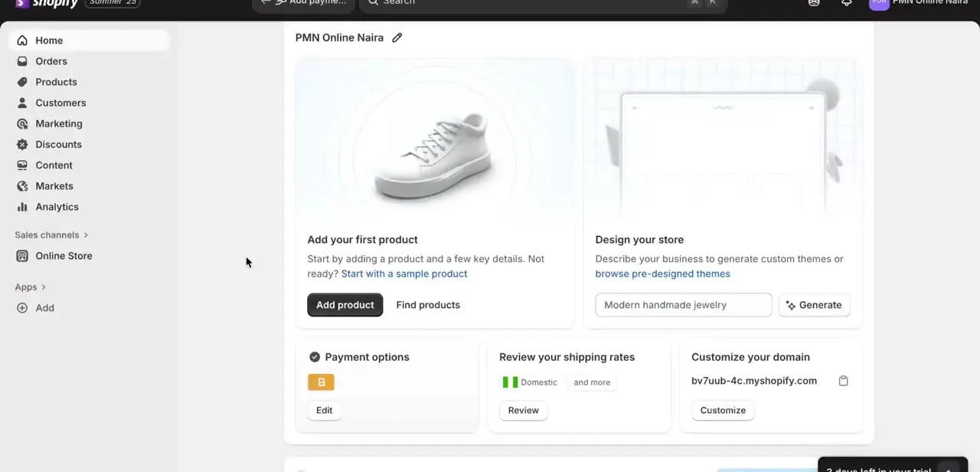This screenshot has height=472, width=980.
Task: Expand the trial banner with up arrow
Action: (948, 468)
